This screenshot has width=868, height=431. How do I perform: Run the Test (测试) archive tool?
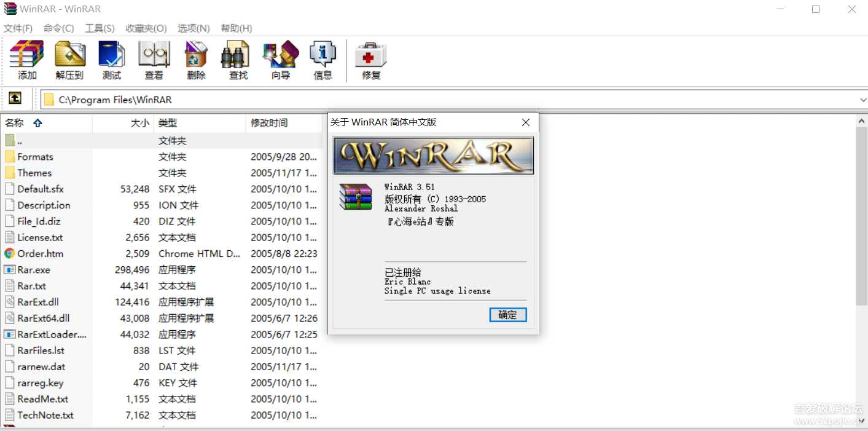(x=112, y=60)
